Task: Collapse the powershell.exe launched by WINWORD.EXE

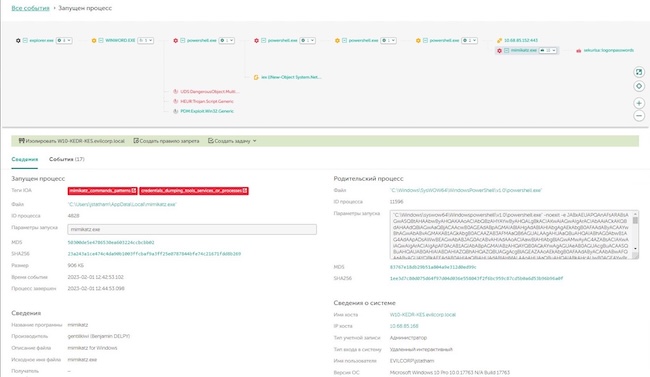Action: click(182, 41)
